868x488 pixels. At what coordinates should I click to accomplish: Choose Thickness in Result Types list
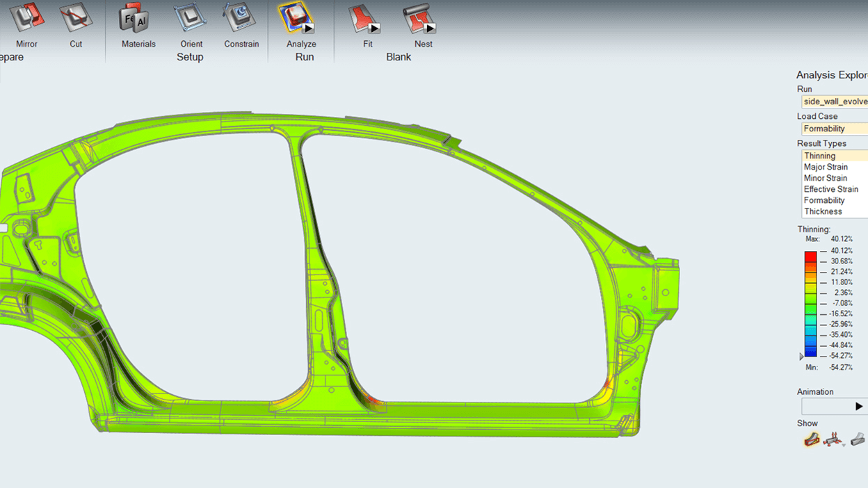[823, 211]
